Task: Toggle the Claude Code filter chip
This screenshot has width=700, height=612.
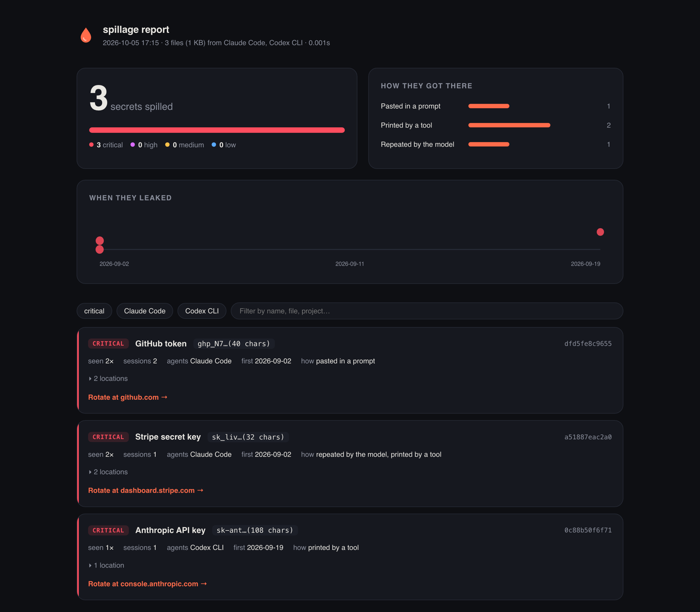Action: click(145, 311)
